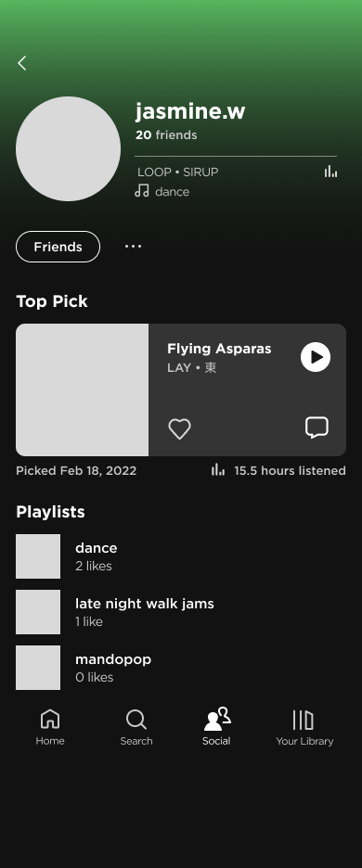Open comments on the Top Pick card

(x=317, y=428)
